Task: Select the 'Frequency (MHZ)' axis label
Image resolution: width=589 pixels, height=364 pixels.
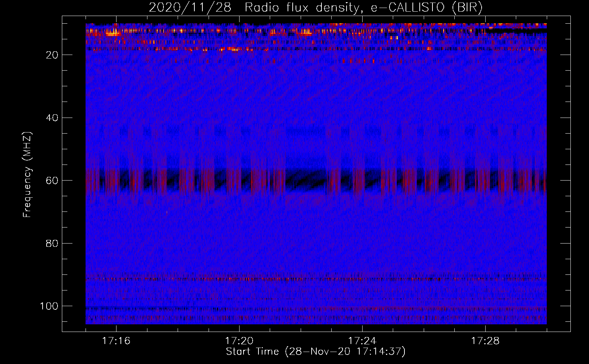Action: (x=27, y=174)
